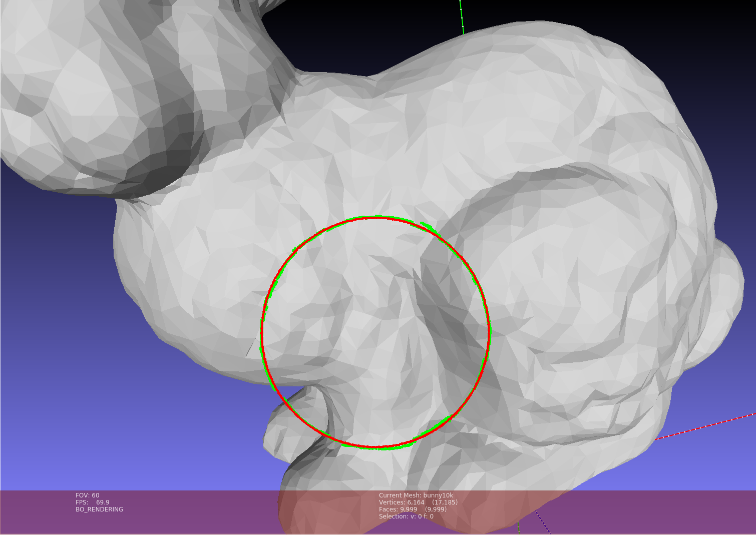Click "Current Mesh: bunny10k" label
756x535 pixels.
pos(416,495)
